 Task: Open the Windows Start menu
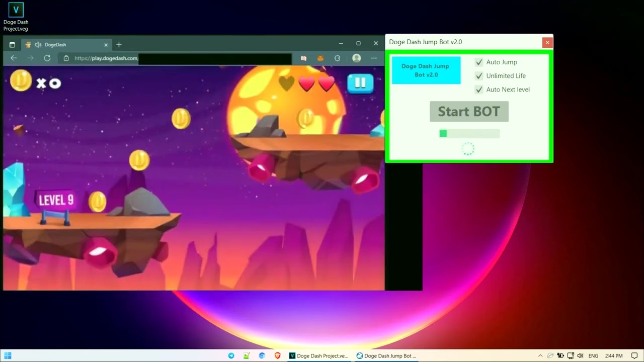[x=8, y=355]
